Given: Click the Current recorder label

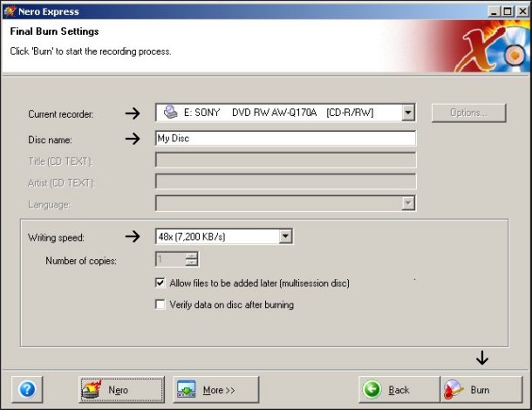Looking at the screenshot, I should (x=61, y=114).
